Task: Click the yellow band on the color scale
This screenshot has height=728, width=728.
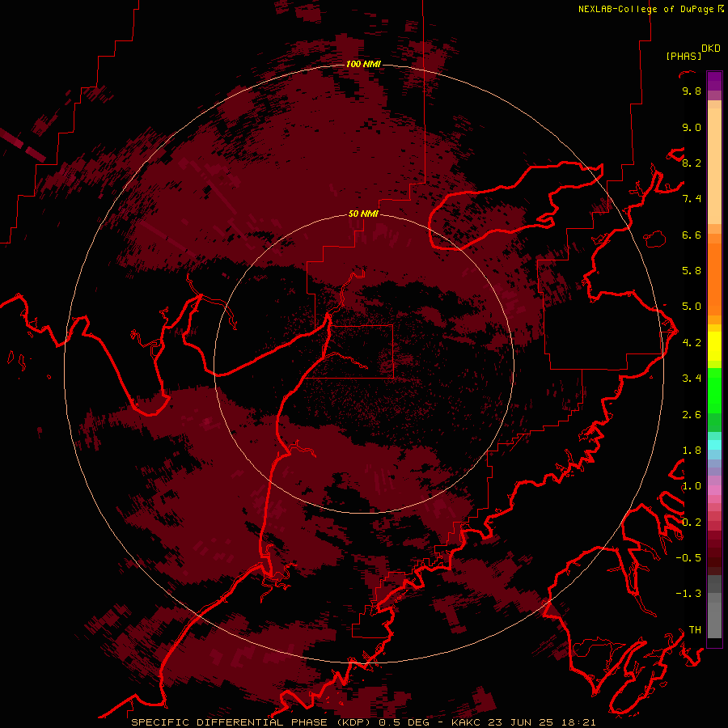Action: [714, 346]
